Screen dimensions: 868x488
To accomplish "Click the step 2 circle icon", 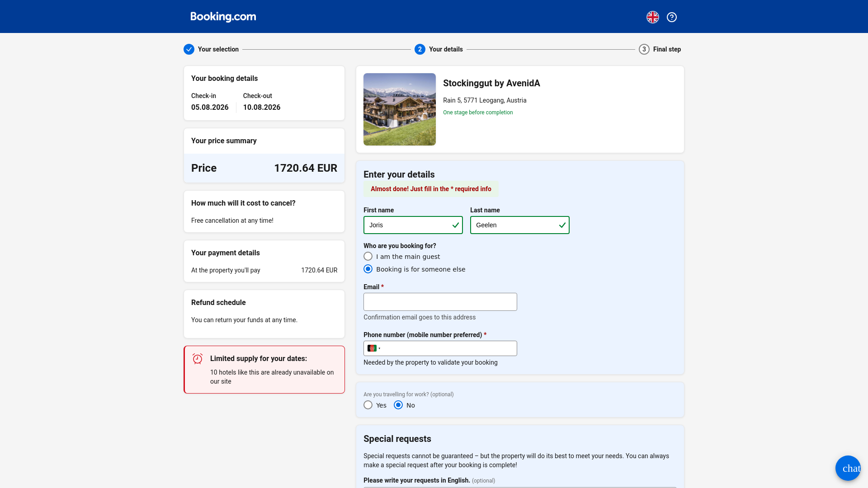I will [420, 49].
